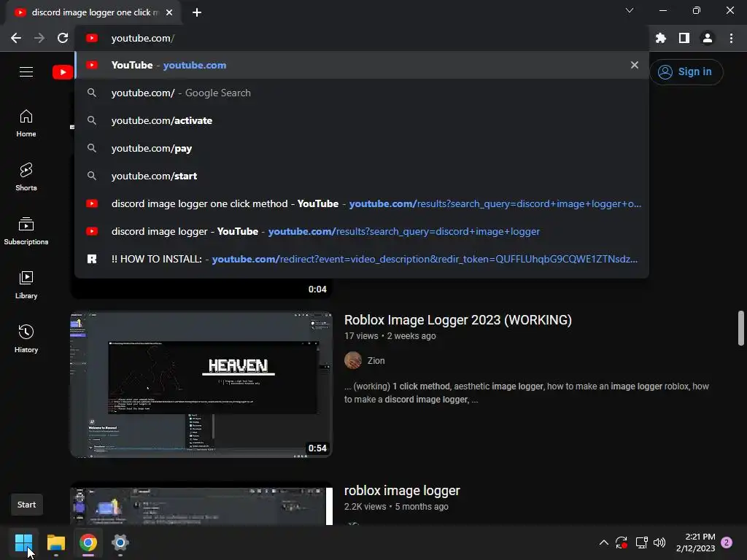Click the Chrome taskbar icon
The height and width of the screenshot is (560, 747).
pyautogui.click(x=88, y=542)
